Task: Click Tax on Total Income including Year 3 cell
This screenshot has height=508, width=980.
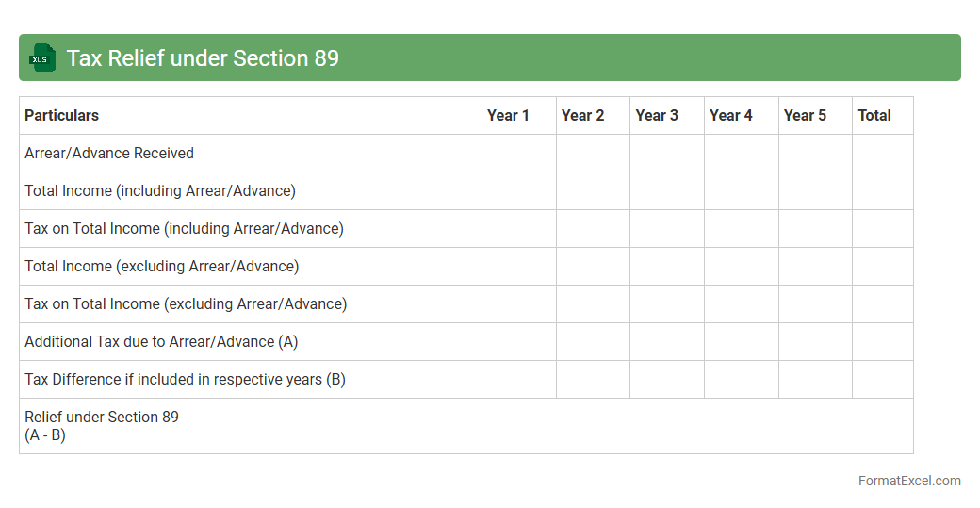Action: [667, 228]
